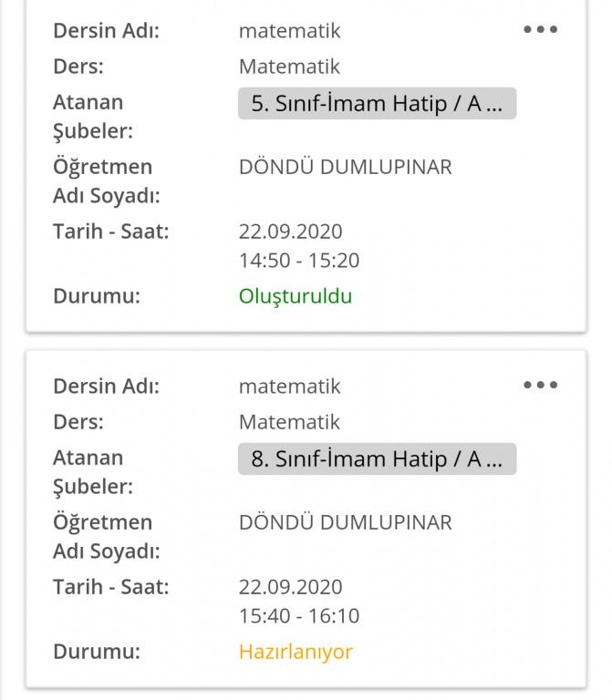This screenshot has height=700, width=612.
Task: Click the Atanan Şubeler label in the 5. Sınıf card
Action: click(x=92, y=116)
